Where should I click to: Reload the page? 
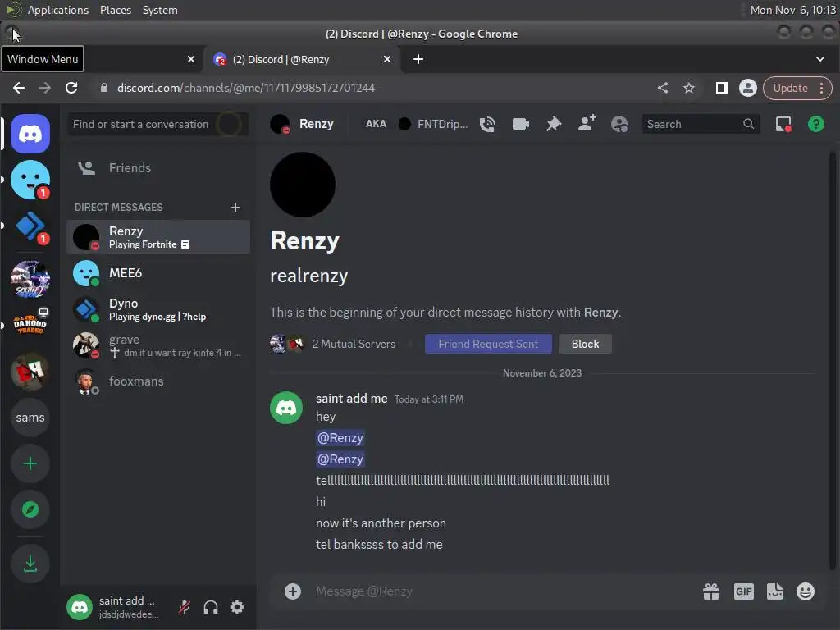tap(71, 88)
